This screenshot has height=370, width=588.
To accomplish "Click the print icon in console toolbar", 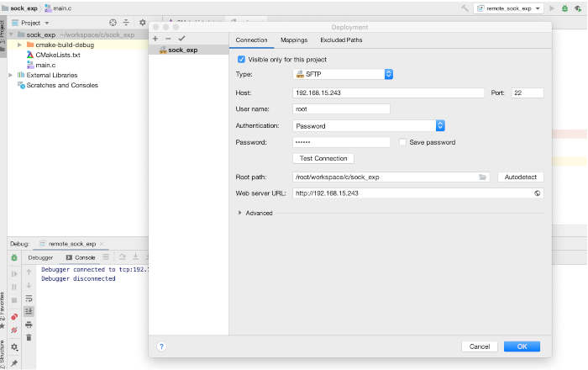I will point(29,325).
